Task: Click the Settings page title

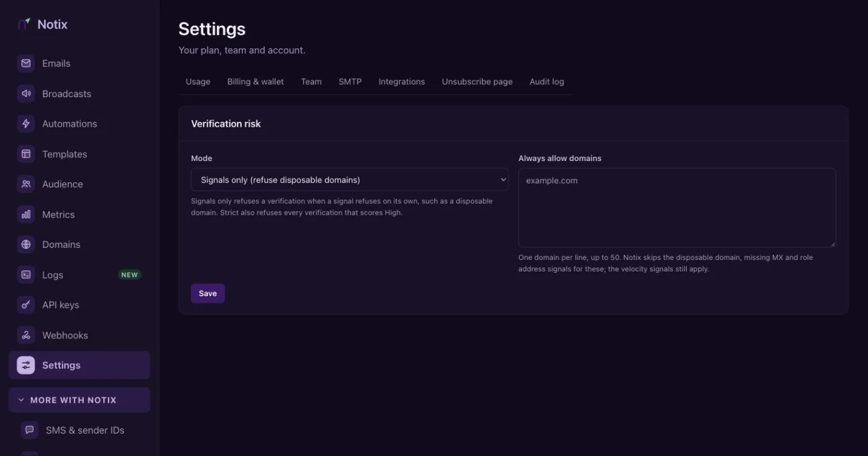Action: 212,29
